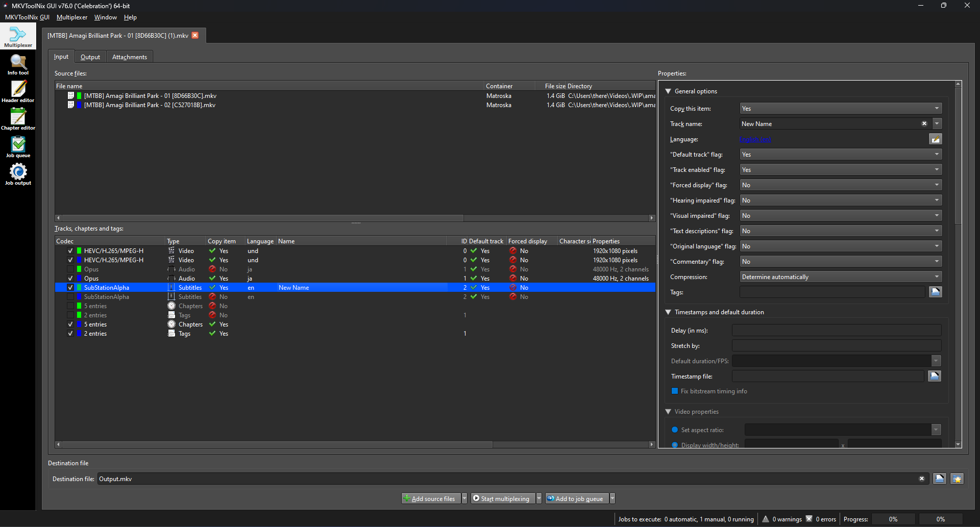Image resolution: width=980 pixels, height=527 pixels.
Task: Click the file icon of episode 02 source
Action: pos(71,105)
